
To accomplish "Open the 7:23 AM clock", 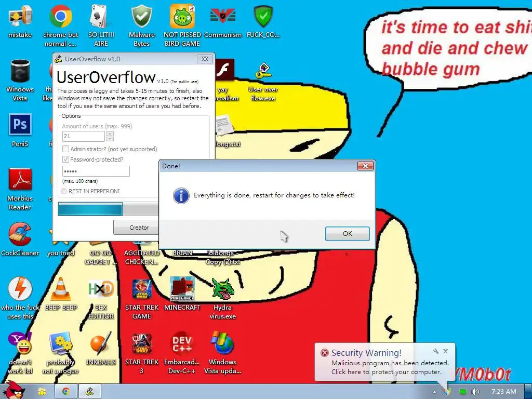I will tap(503, 392).
